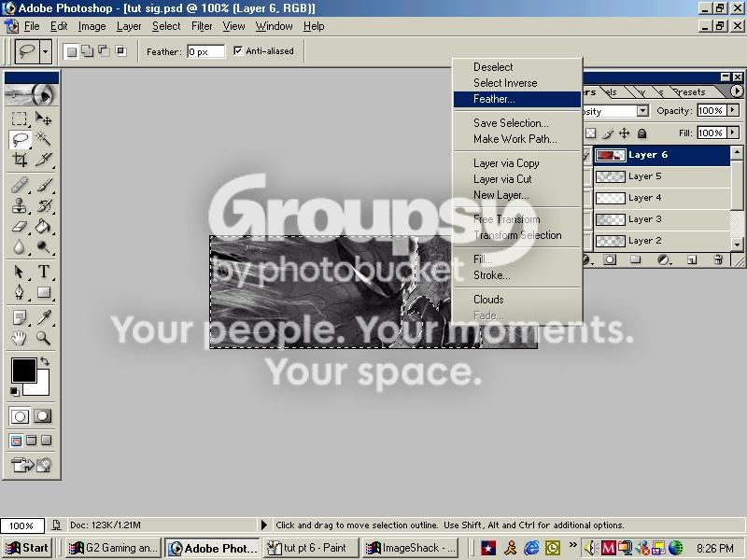Select the Pen tool
This screenshot has width=747, height=560.
click(x=19, y=292)
